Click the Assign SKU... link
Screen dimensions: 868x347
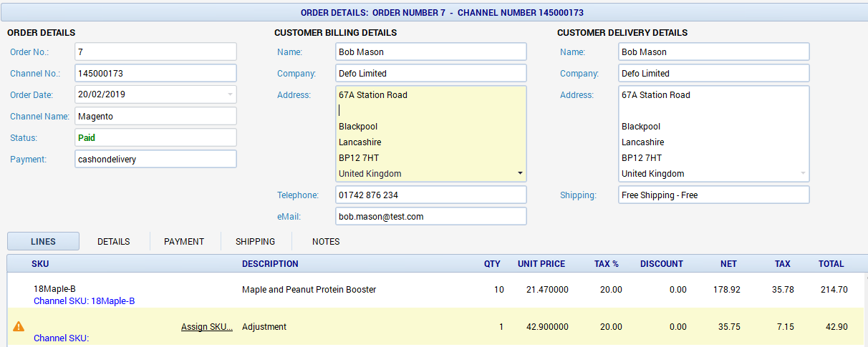(206, 327)
